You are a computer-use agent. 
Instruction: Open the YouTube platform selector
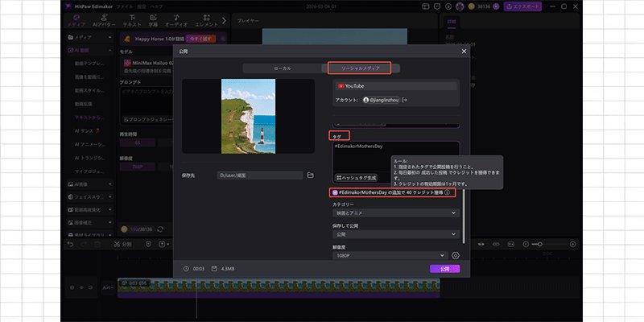[396, 86]
